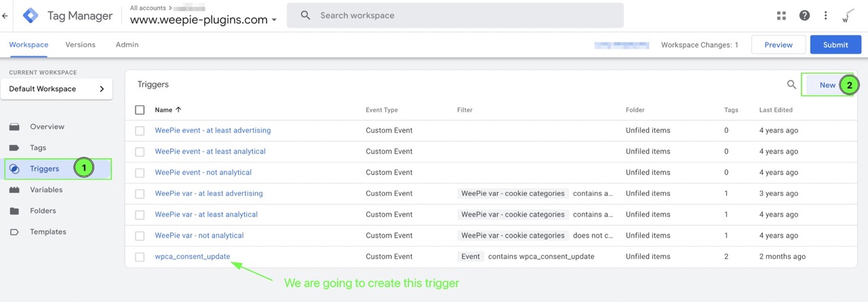Open the WeePie event - at least advertising trigger
Screen dimensions: 868x302
tap(212, 130)
